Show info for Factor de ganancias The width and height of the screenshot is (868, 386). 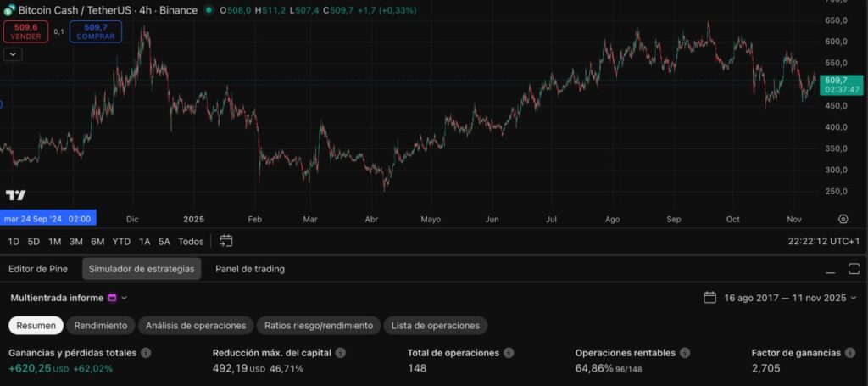coord(849,353)
